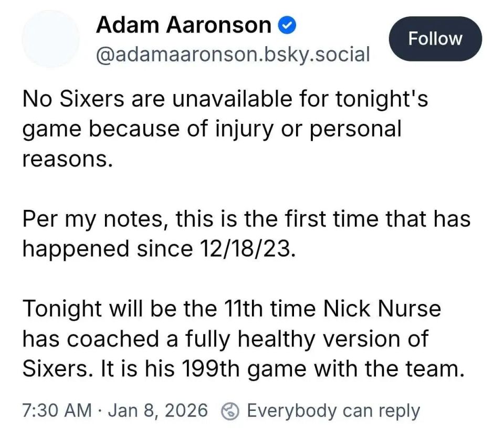The width and height of the screenshot is (504, 434).
Task: Click the 7:30 AM timestamp
Action: [57, 410]
